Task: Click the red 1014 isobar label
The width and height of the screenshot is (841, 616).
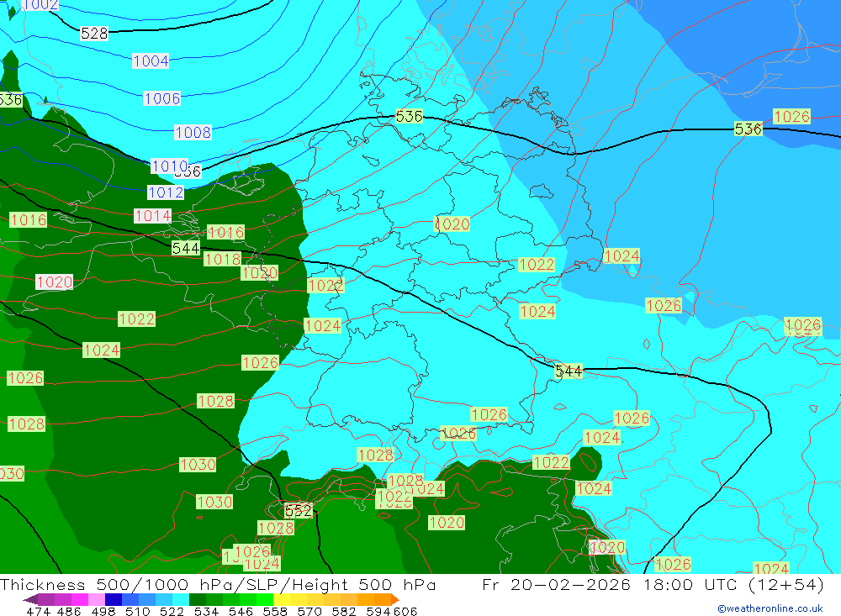Action: [x=153, y=215]
